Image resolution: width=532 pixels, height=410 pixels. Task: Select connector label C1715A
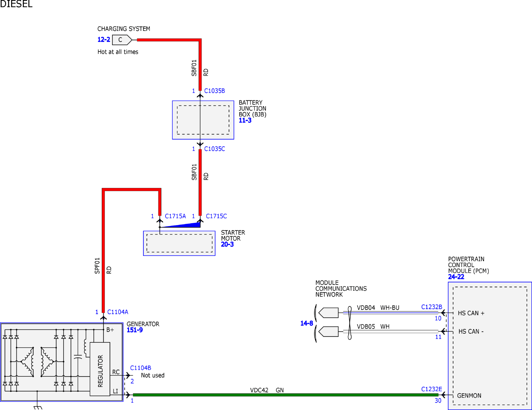click(x=175, y=216)
